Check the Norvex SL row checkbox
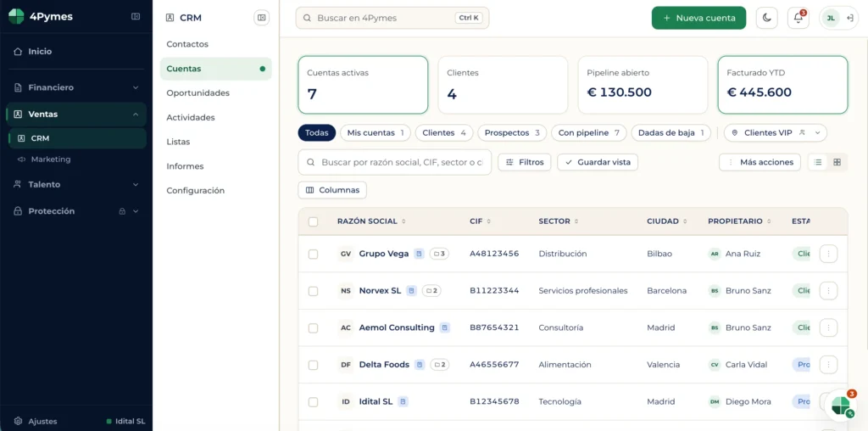The image size is (868, 431). [x=314, y=291]
